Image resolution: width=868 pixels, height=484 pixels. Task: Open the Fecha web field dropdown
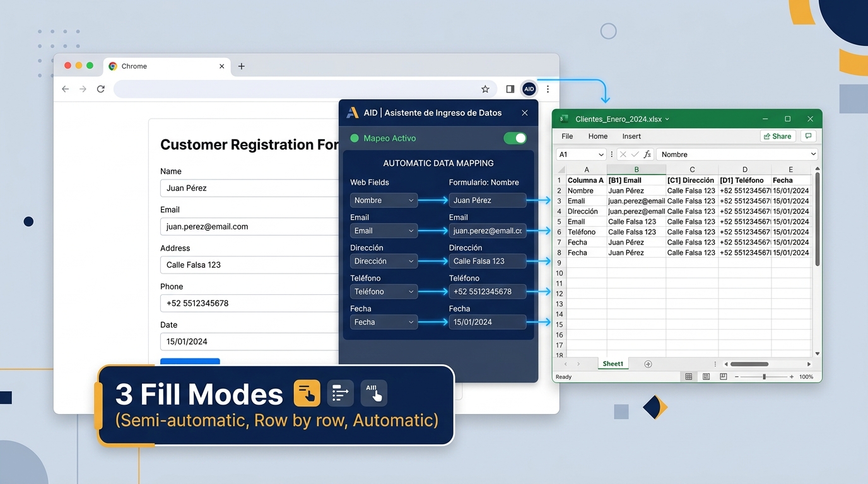click(x=384, y=322)
